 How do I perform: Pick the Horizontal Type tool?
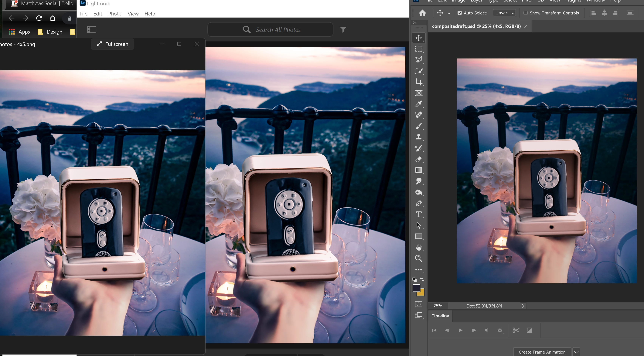pyautogui.click(x=418, y=215)
